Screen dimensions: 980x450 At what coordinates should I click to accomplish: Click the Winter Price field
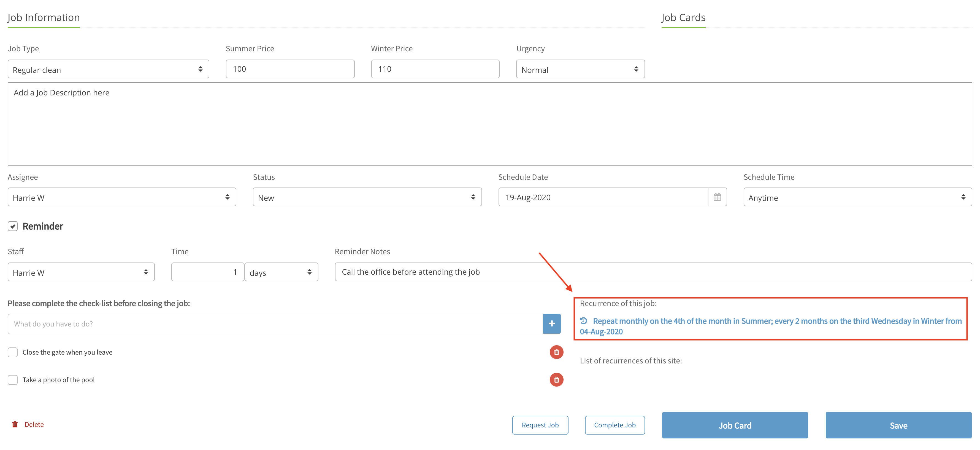(x=435, y=69)
